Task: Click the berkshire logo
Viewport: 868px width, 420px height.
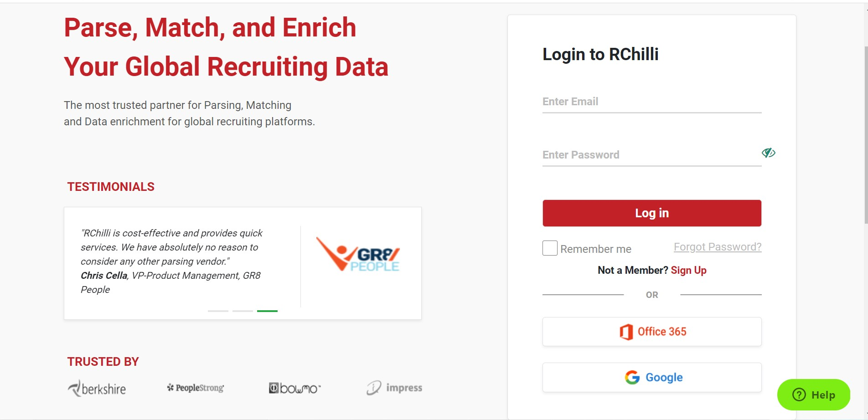Action: [97, 388]
